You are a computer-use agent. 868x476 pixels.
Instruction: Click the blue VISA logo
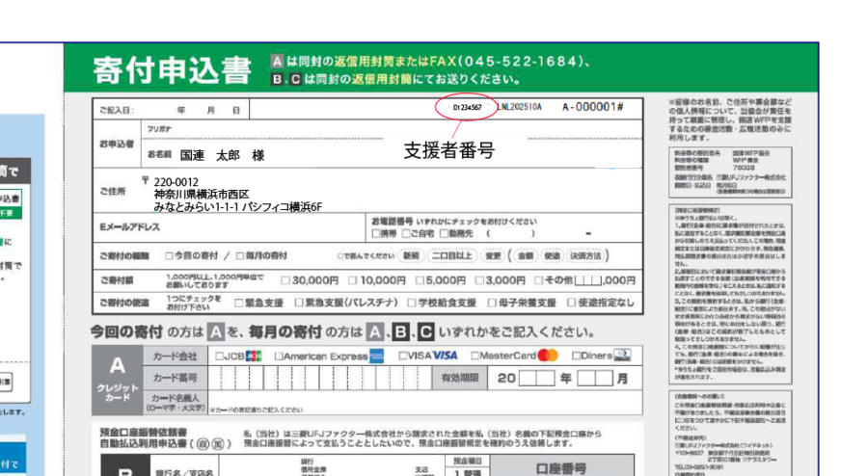click(445, 355)
